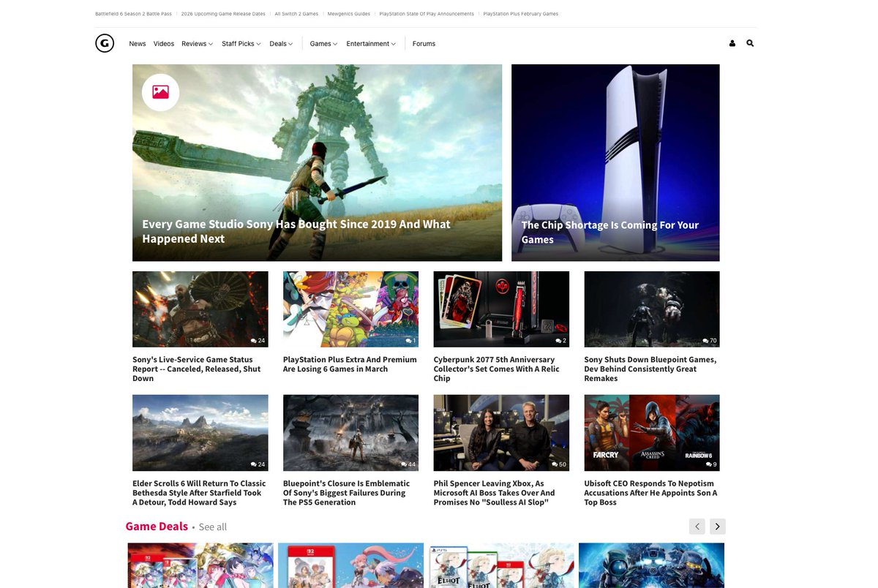Go to next Game Deals slide
Screen dimensions: 878x588
[718, 527]
